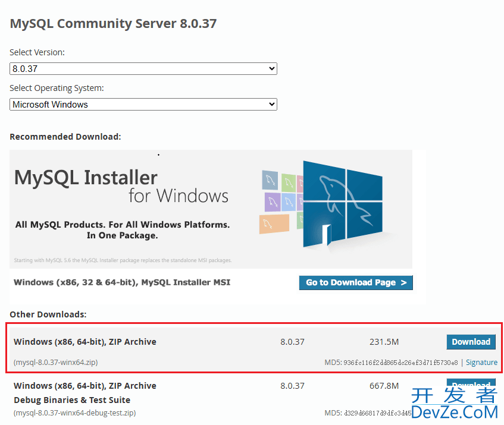The height and width of the screenshot is (425, 504).
Task: Click the Select Version label
Action: (37, 52)
